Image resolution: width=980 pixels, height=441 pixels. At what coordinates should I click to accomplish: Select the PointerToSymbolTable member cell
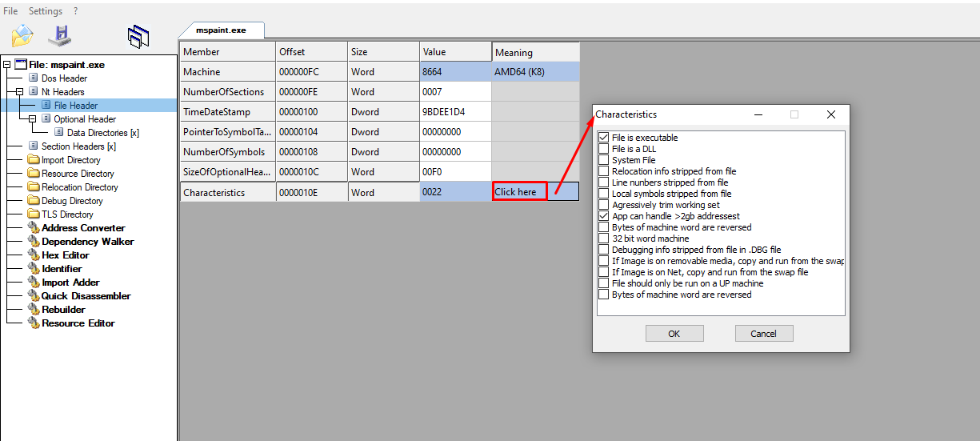228,132
